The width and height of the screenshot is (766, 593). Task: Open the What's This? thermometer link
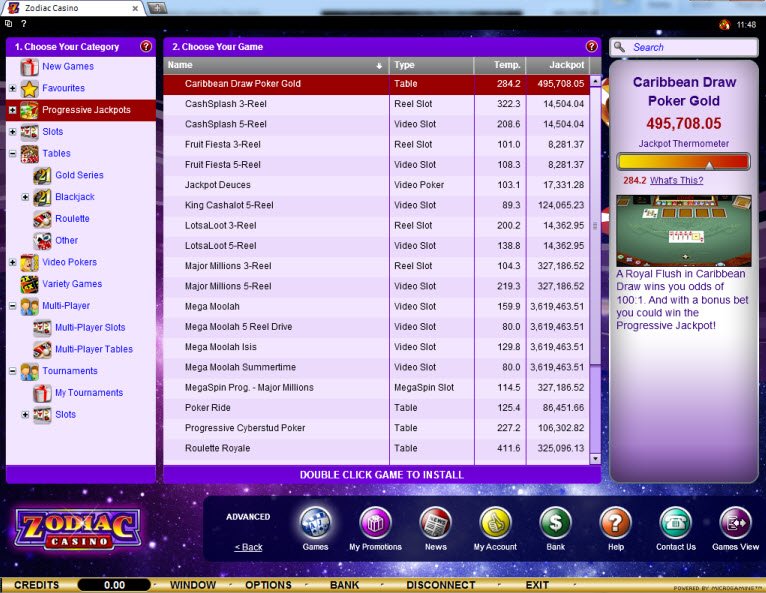pyautogui.click(x=676, y=180)
